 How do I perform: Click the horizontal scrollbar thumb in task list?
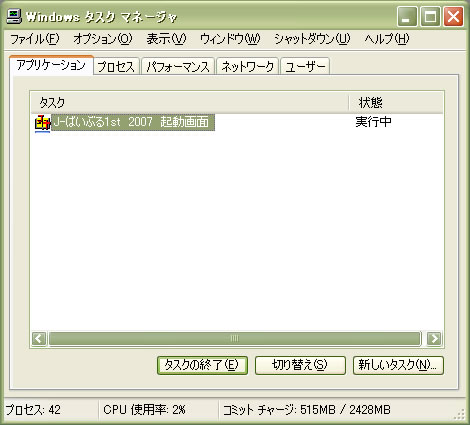[x=235, y=339]
